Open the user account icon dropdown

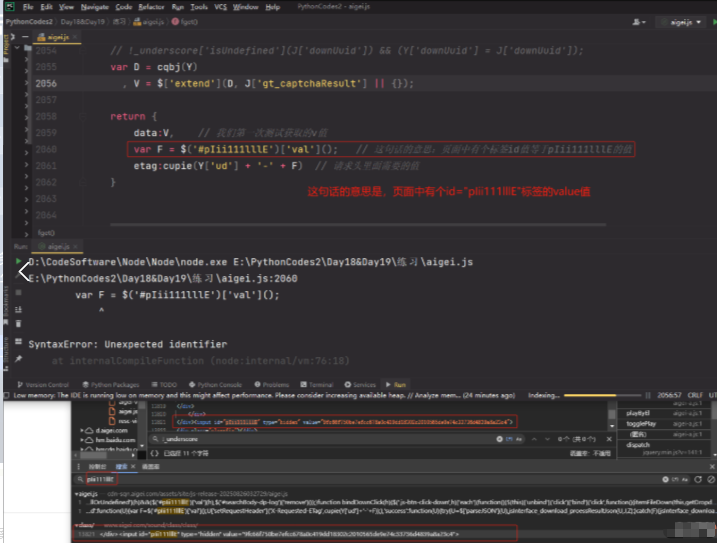(639, 22)
